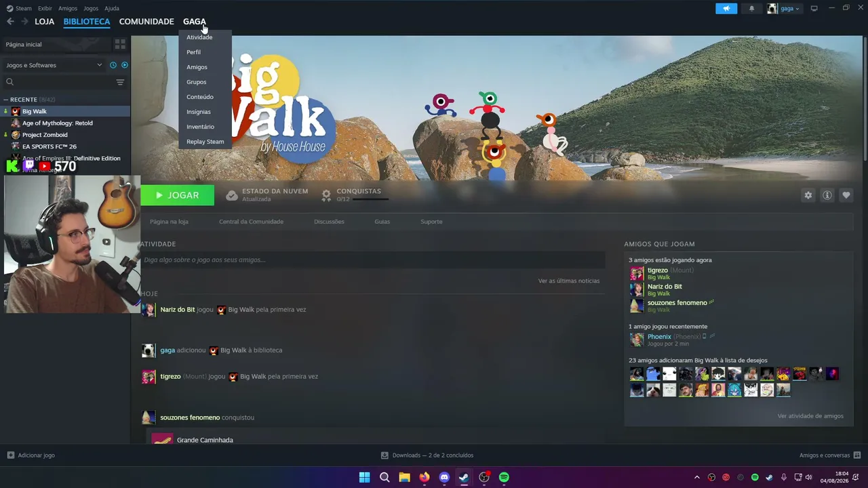
Task: Open the Página da loja link
Action: pos(169,222)
